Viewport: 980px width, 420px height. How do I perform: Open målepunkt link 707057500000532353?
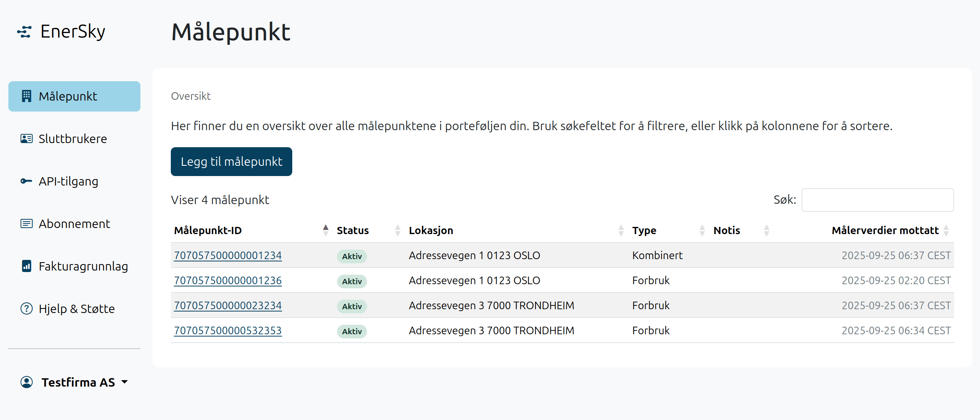point(227,330)
